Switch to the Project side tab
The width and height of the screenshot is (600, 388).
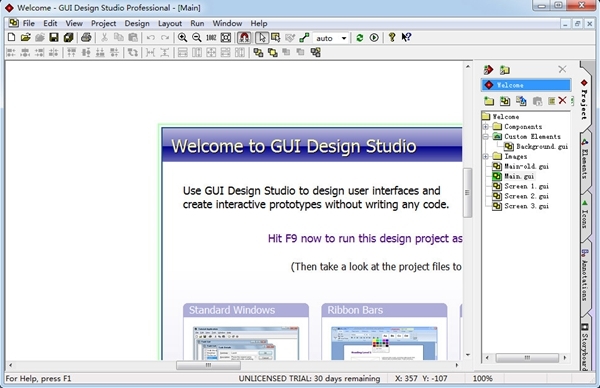pyautogui.click(x=584, y=99)
